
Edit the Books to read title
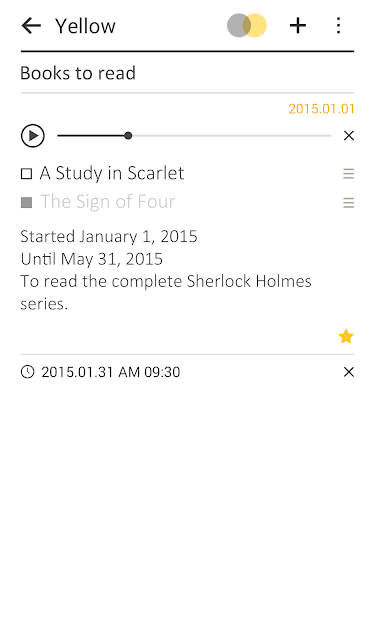click(78, 73)
